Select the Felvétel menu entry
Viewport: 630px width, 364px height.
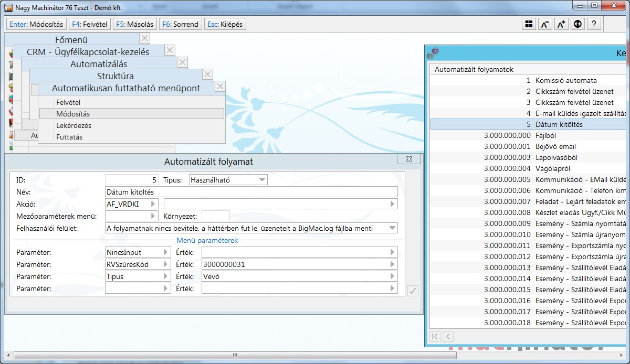click(x=68, y=102)
